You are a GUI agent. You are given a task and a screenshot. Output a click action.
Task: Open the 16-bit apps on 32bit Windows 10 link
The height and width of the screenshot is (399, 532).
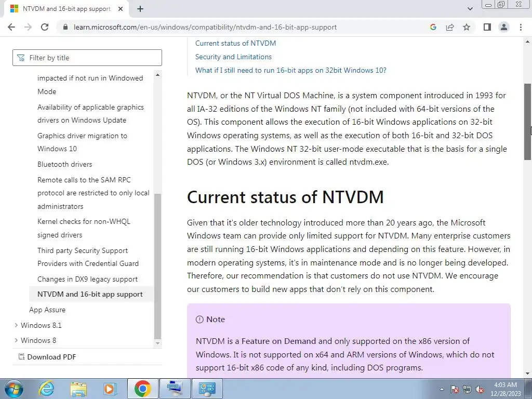(x=291, y=70)
